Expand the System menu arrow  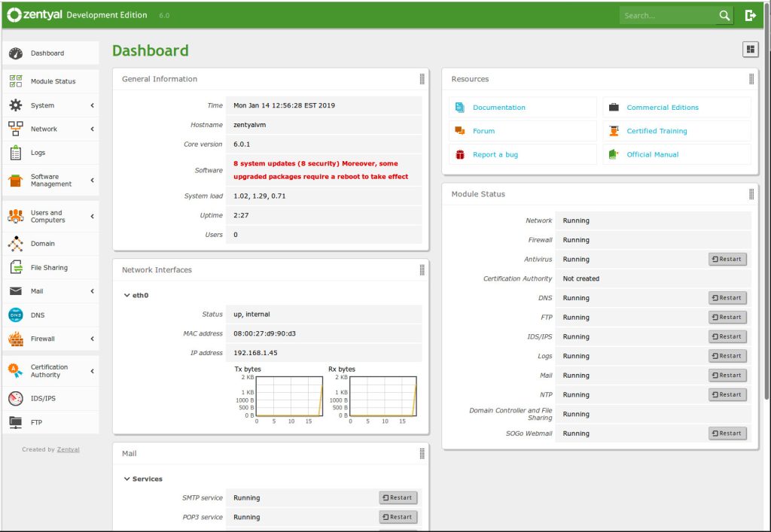click(92, 106)
